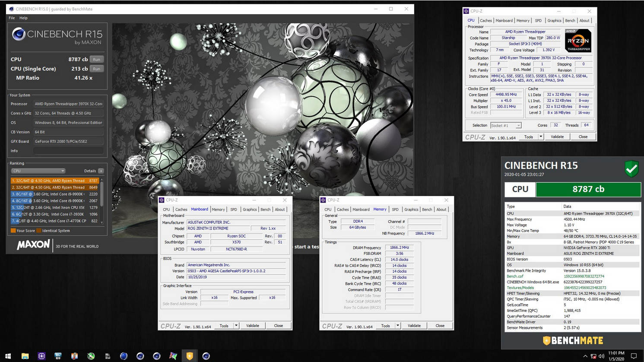This screenshot has height=362, width=644.
Task: Open the Ranking CPU dropdown
Action: pos(38,171)
